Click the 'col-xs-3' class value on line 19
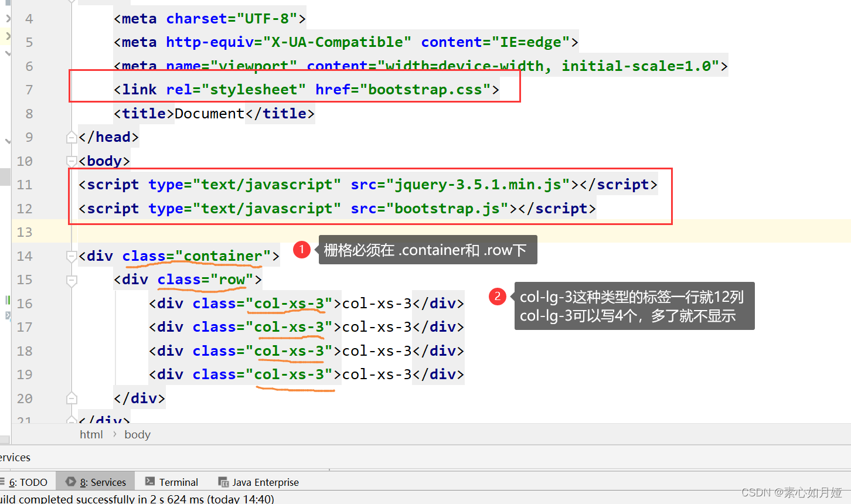The width and height of the screenshot is (851, 504). coord(289,374)
